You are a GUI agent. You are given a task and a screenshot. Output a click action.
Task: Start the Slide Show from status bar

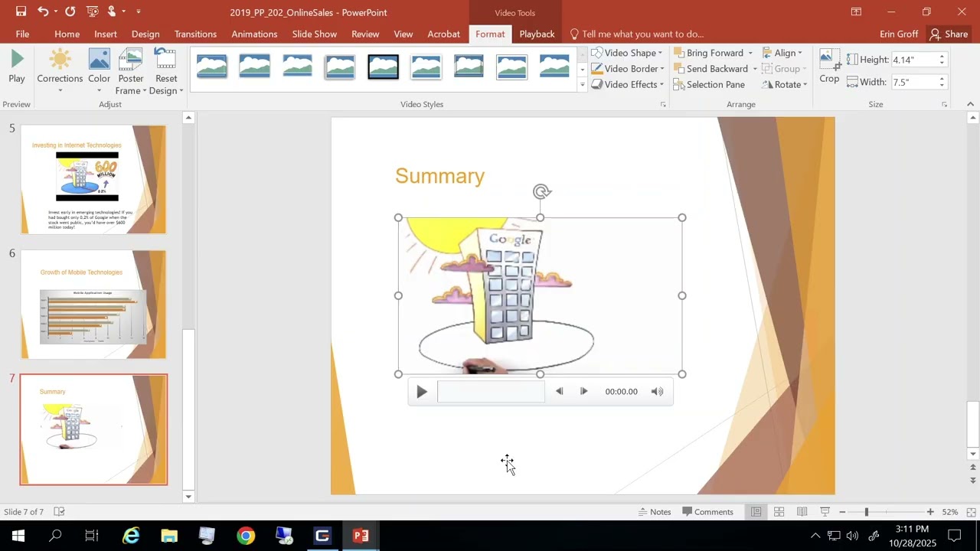(825, 512)
